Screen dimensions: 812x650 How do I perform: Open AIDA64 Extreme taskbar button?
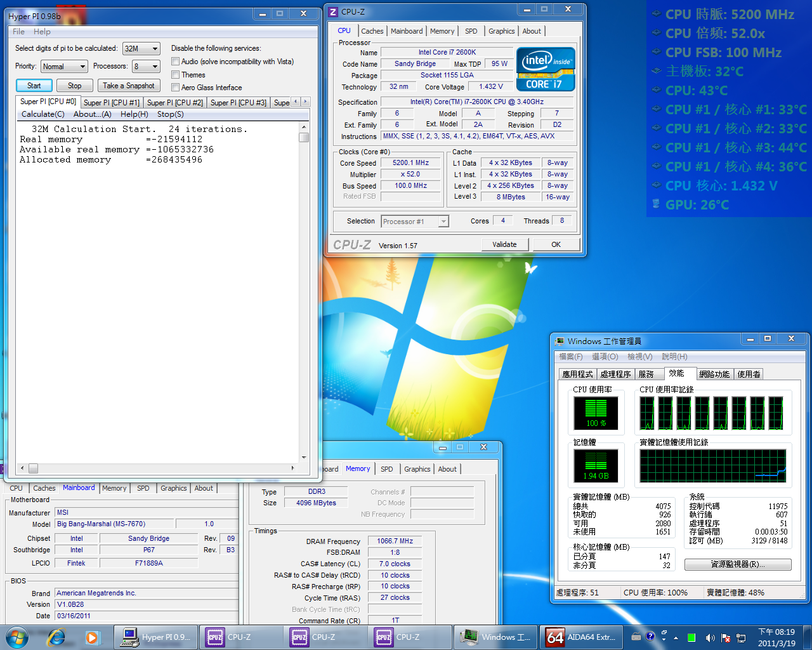click(580, 637)
